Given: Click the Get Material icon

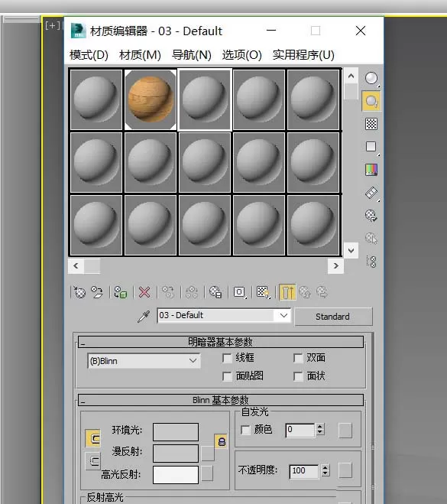Looking at the screenshot, I should [79, 292].
